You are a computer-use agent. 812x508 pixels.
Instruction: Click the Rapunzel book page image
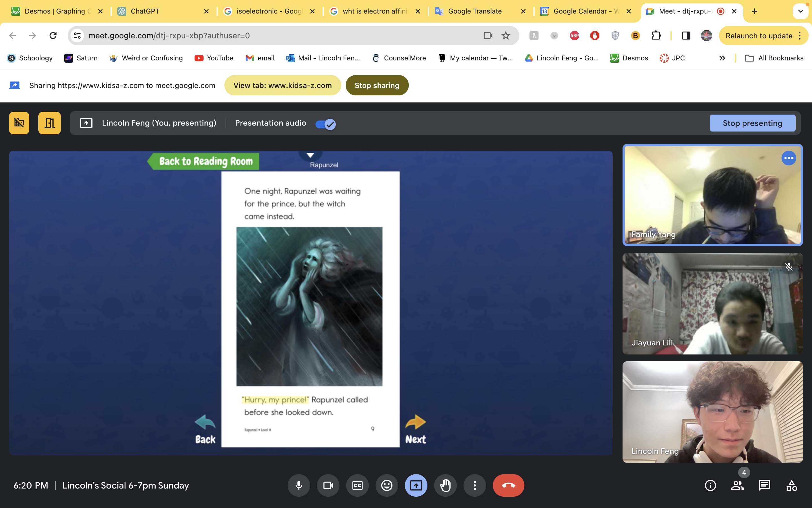(309, 306)
